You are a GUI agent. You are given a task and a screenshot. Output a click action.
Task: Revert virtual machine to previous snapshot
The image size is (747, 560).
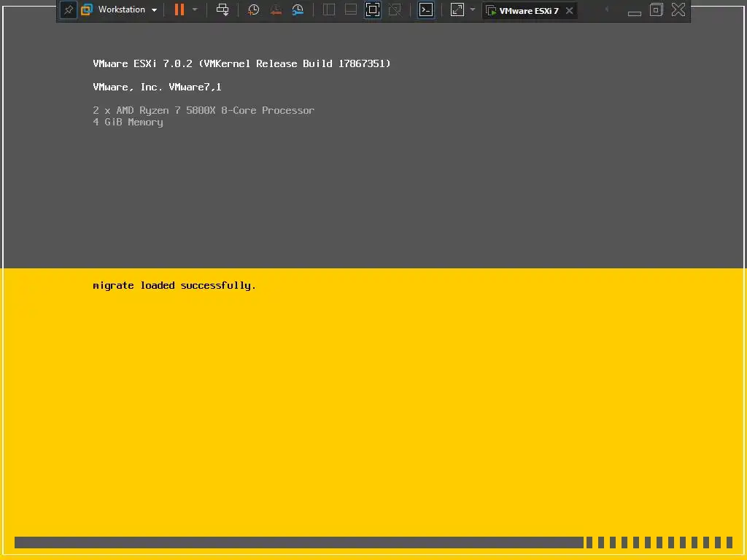pyautogui.click(x=276, y=9)
